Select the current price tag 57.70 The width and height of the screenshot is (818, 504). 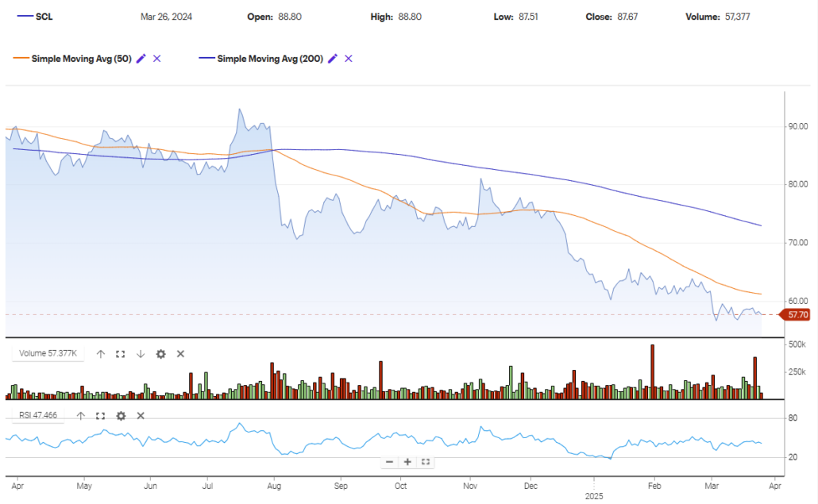pos(795,315)
